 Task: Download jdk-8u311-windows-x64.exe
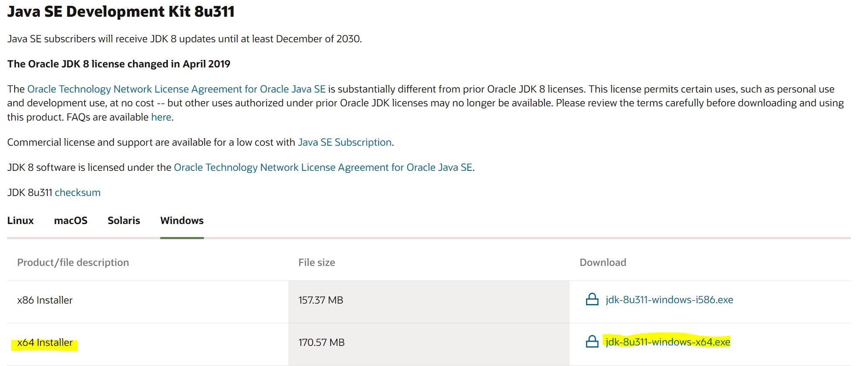(668, 342)
